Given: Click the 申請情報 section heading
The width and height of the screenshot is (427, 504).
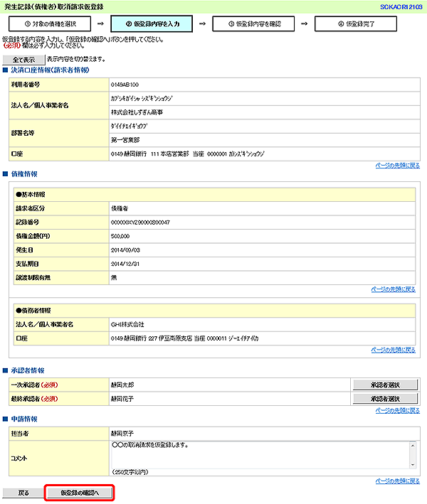Looking at the screenshot, I should click(24, 419).
